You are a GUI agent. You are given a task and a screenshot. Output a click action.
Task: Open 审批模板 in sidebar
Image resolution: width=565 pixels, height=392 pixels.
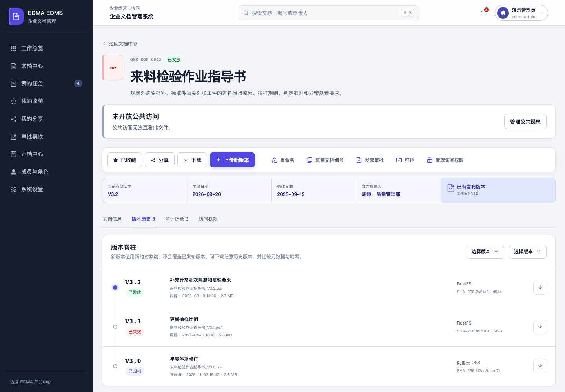(46, 136)
